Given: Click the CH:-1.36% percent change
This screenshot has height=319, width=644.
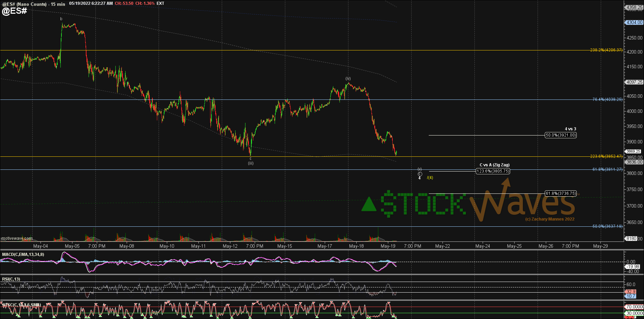Looking at the screenshot, I should (x=145, y=3).
